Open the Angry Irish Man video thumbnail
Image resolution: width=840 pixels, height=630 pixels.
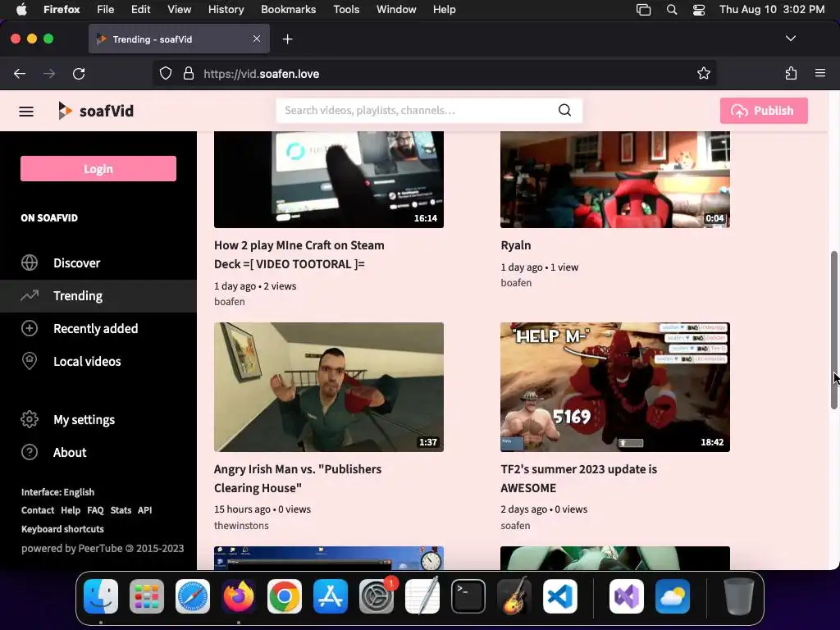[x=329, y=387]
